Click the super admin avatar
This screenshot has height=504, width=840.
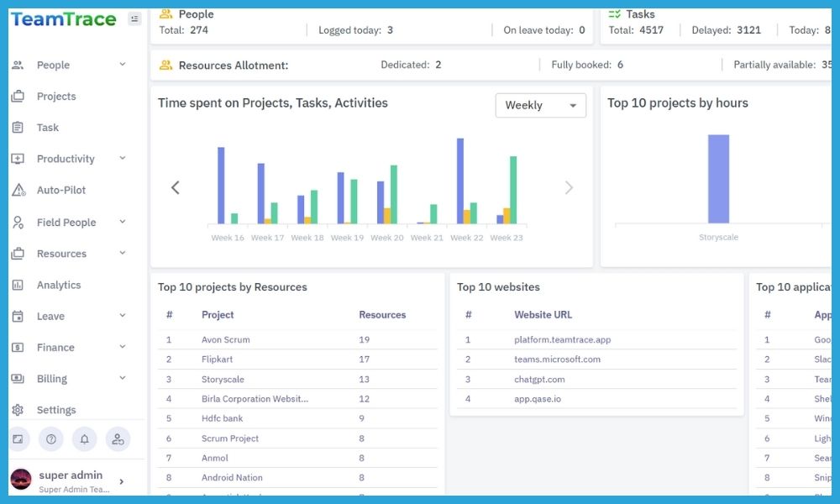tap(21, 480)
